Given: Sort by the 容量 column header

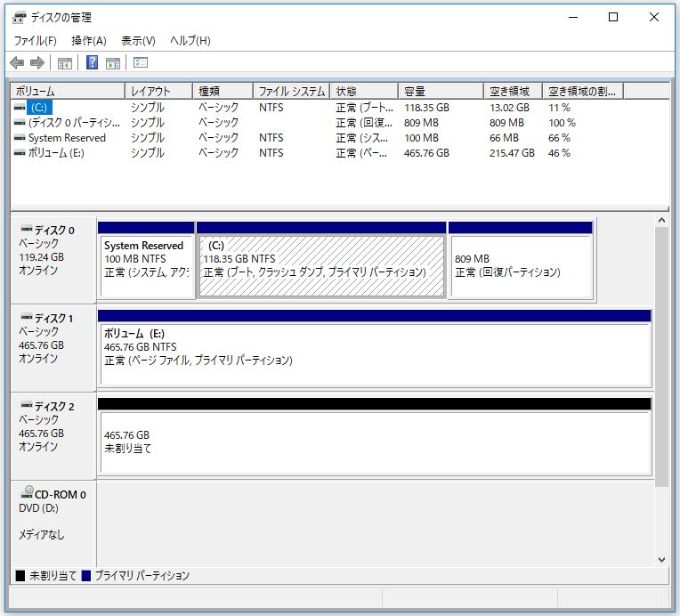Looking at the screenshot, I should tap(441, 91).
